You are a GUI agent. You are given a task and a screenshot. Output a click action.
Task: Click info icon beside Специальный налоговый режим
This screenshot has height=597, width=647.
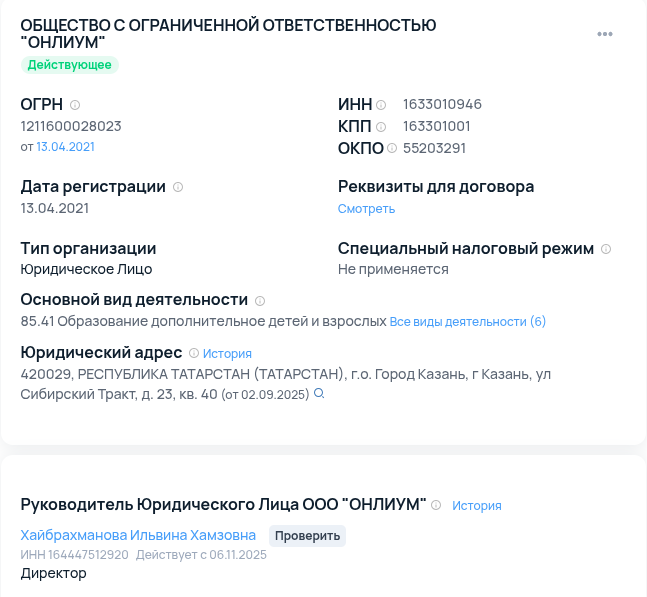point(606,249)
